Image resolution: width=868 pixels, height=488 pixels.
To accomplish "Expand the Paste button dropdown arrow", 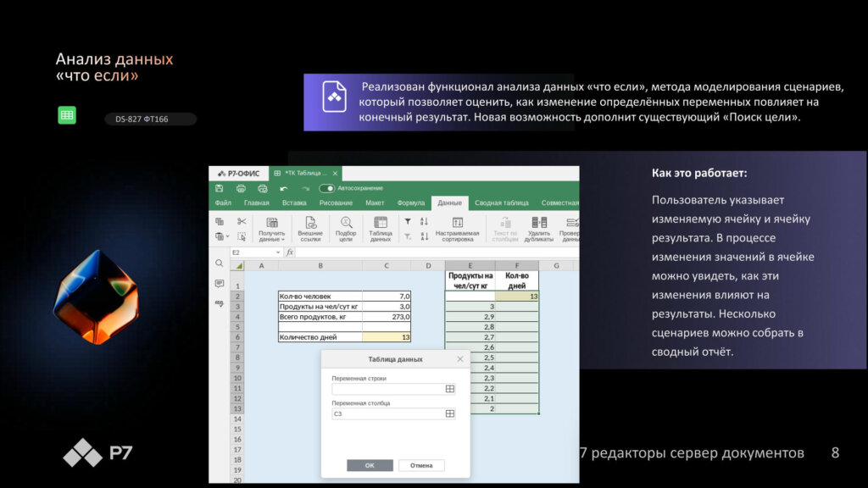I will 226,236.
